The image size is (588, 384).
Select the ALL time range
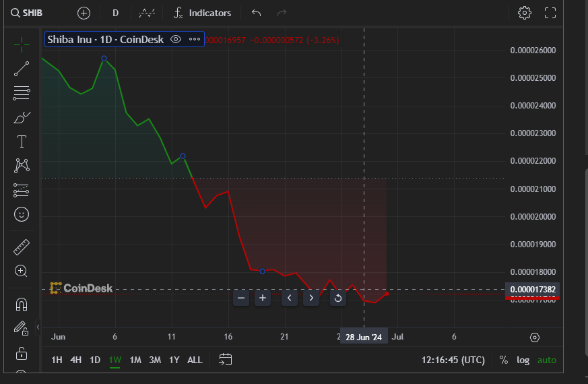195,360
